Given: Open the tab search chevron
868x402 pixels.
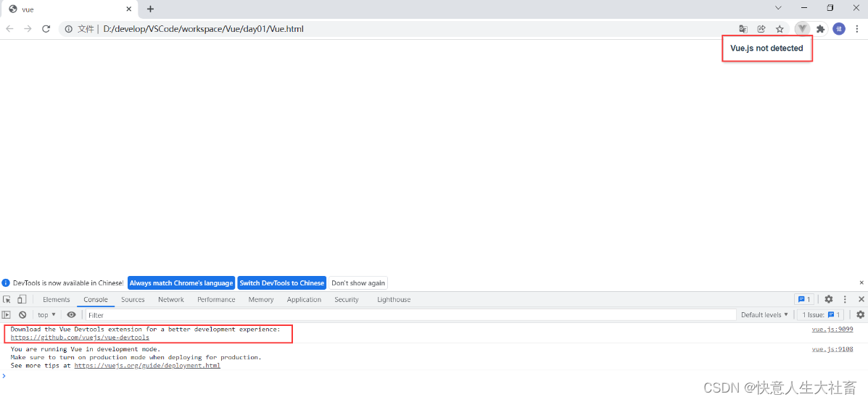Looking at the screenshot, I should (778, 8).
